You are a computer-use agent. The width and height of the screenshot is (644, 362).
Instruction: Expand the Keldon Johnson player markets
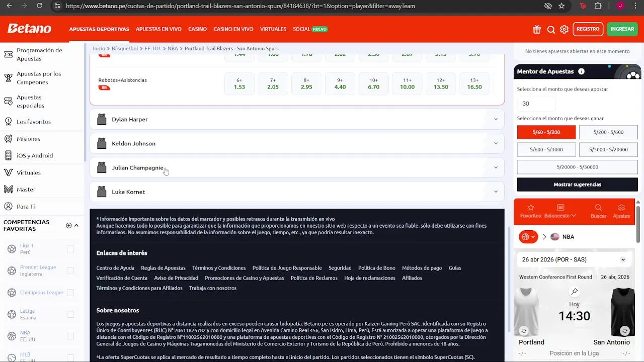[x=297, y=143]
